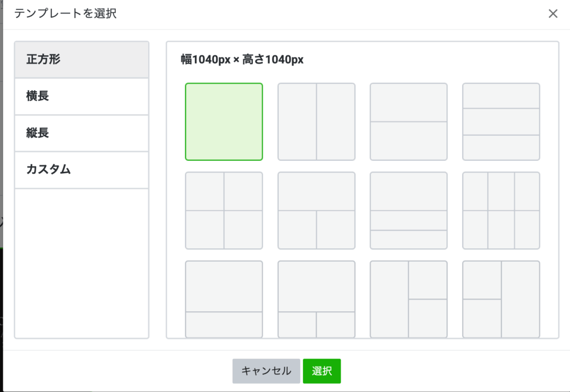The image size is (570, 392).
Task: Select template with large top and thin bottom strip
Action: point(224,299)
